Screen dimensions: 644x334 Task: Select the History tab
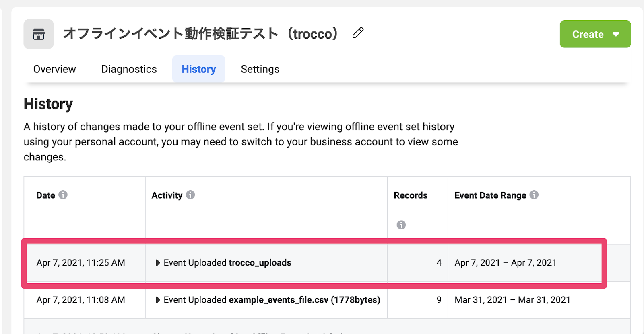point(198,69)
